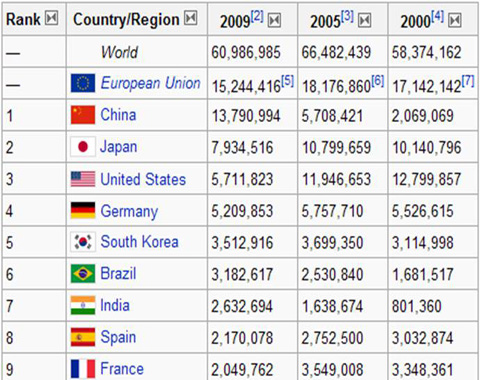
Task: Select South Korea 2009 value 3,512,916
Action: [242, 243]
